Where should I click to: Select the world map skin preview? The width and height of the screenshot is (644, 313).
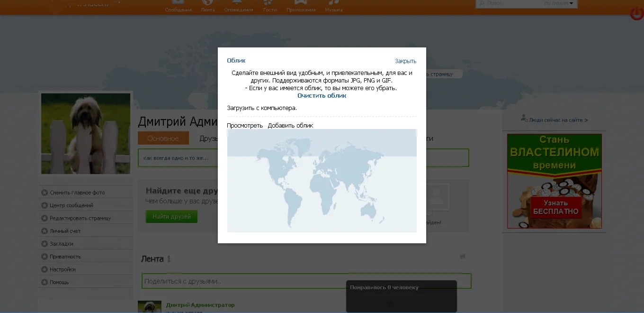click(x=322, y=181)
